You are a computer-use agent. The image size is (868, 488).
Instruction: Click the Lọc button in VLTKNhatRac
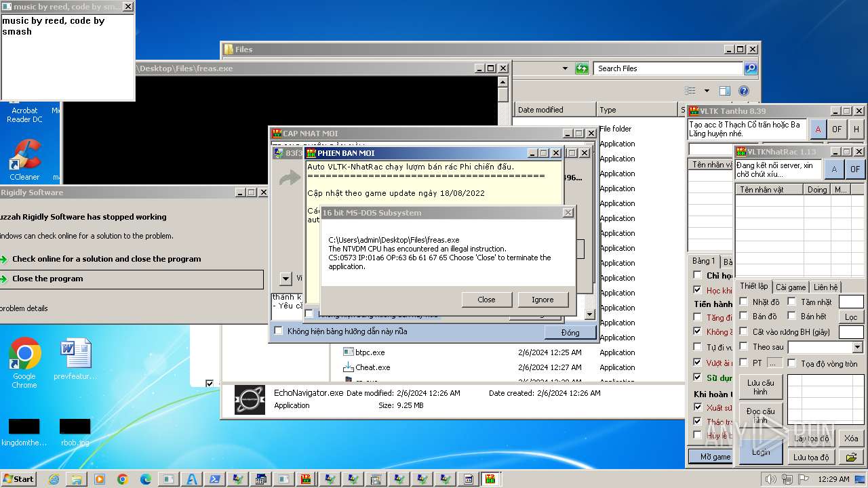[852, 317]
